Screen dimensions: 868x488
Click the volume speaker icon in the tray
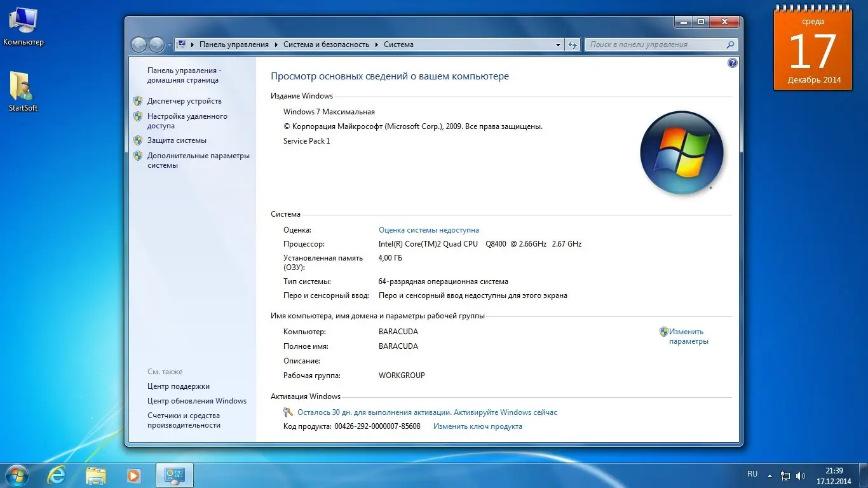pos(801,475)
